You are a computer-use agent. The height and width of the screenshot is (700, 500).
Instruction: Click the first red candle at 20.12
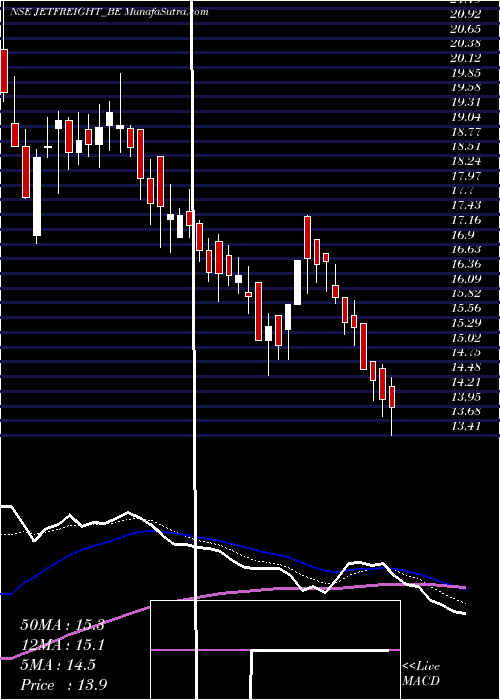(4, 71)
